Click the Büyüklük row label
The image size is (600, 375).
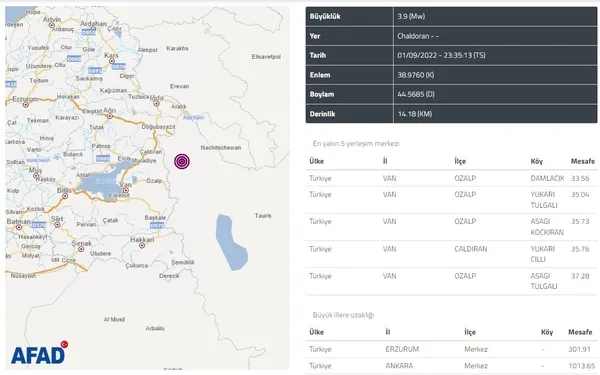click(x=325, y=16)
